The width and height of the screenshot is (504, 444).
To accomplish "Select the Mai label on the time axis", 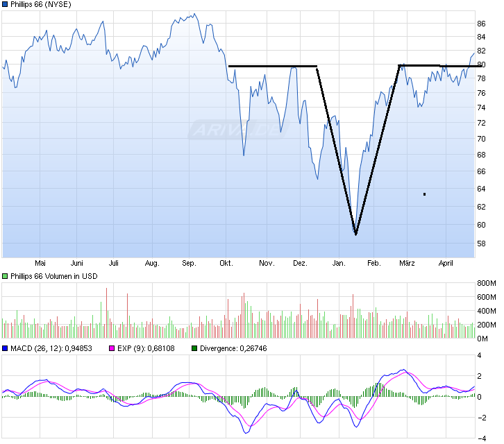I will (40, 264).
